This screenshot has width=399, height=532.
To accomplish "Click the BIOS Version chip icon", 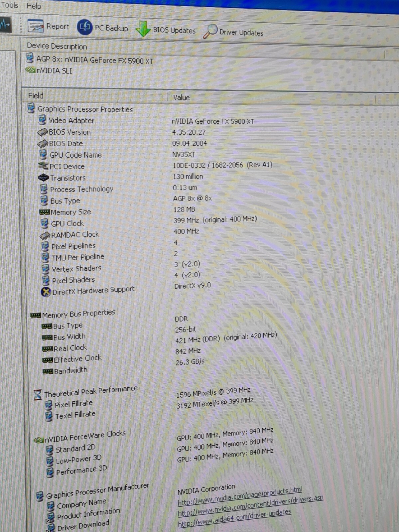I will (x=43, y=132).
